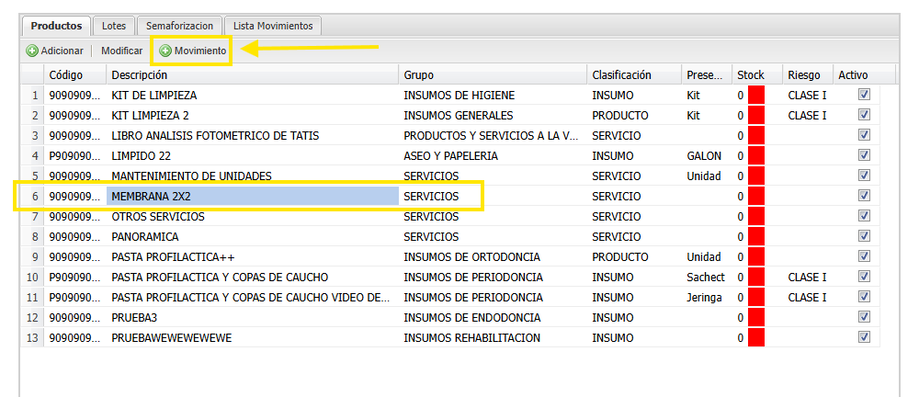
Task: Select PASTA PROFILACTICA++ product row
Action: 450,257
